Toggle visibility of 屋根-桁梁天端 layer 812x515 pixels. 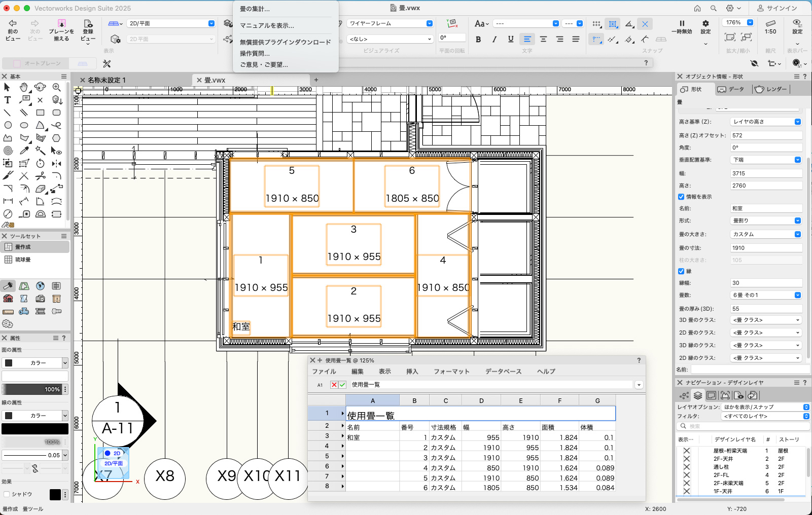click(686, 451)
